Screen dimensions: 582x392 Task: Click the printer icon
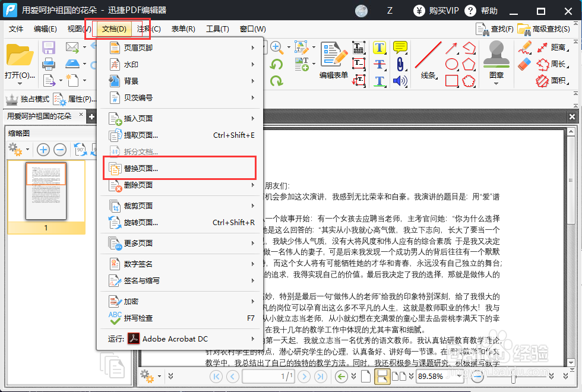[x=49, y=64]
